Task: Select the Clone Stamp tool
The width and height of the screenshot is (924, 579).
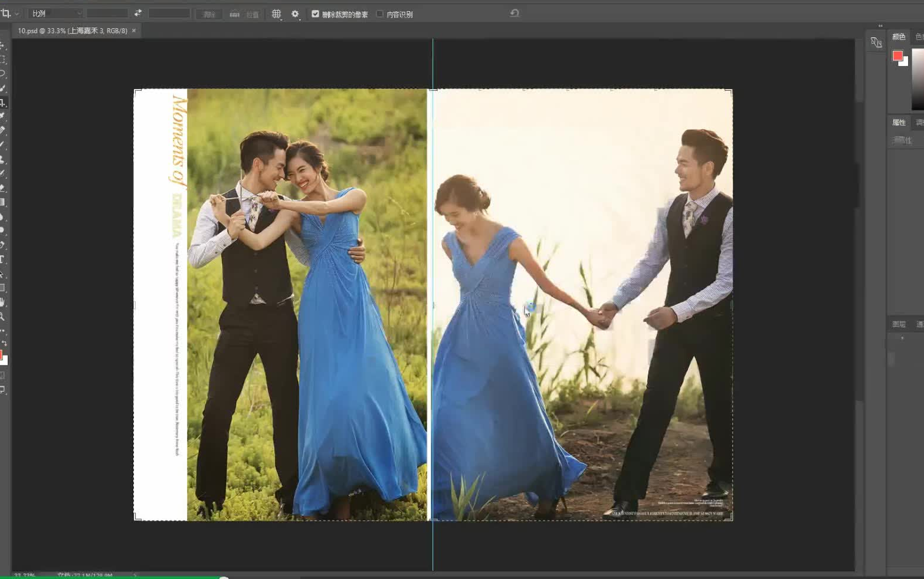Action: [x=3, y=159]
